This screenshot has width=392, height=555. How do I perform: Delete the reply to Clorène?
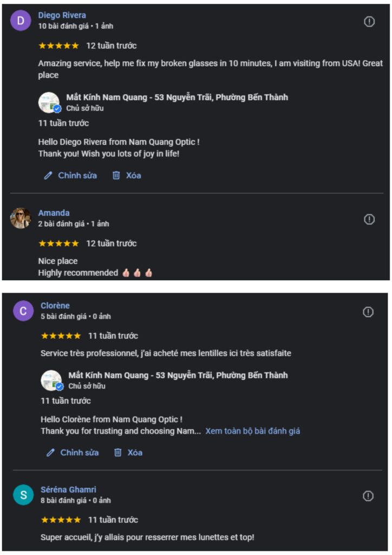[x=128, y=453]
